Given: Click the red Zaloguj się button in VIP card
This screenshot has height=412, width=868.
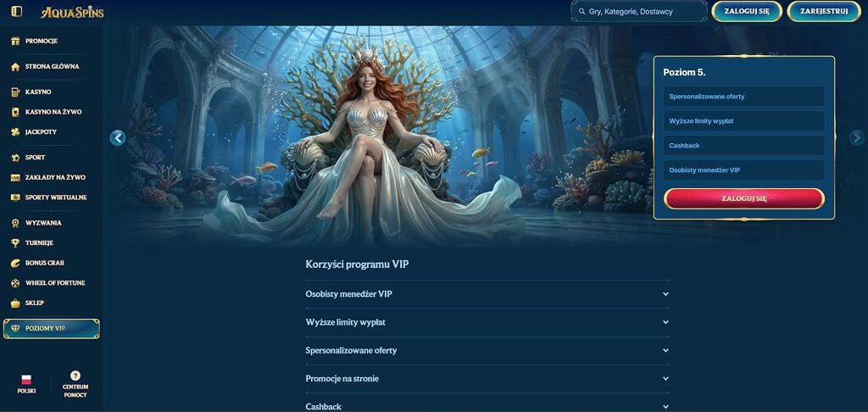Looking at the screenshot, I should 744,198.
